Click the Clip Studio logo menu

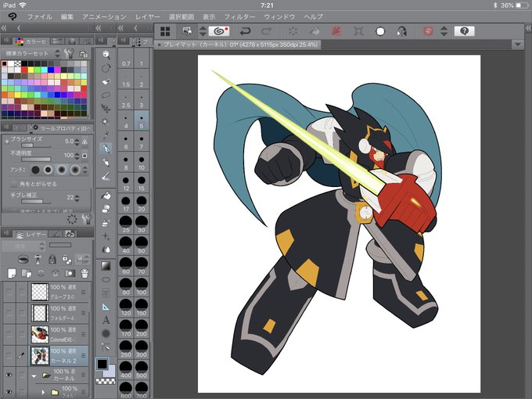(x=13, y=16)
